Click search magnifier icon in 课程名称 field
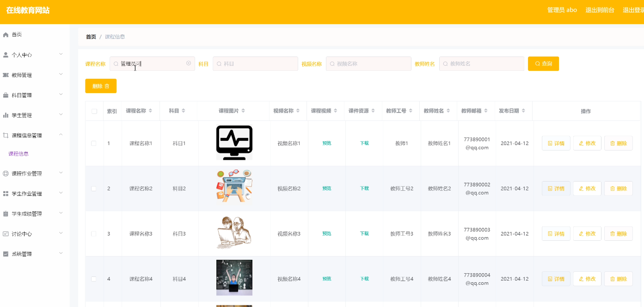The width and height of the screenshot is (644, 307). click(x=116, y=63)
